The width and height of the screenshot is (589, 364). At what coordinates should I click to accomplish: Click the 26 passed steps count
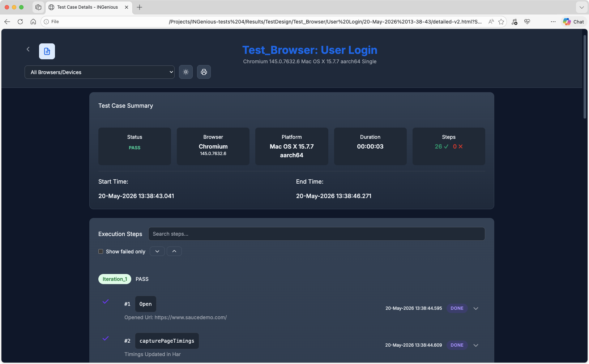(441, 146)
